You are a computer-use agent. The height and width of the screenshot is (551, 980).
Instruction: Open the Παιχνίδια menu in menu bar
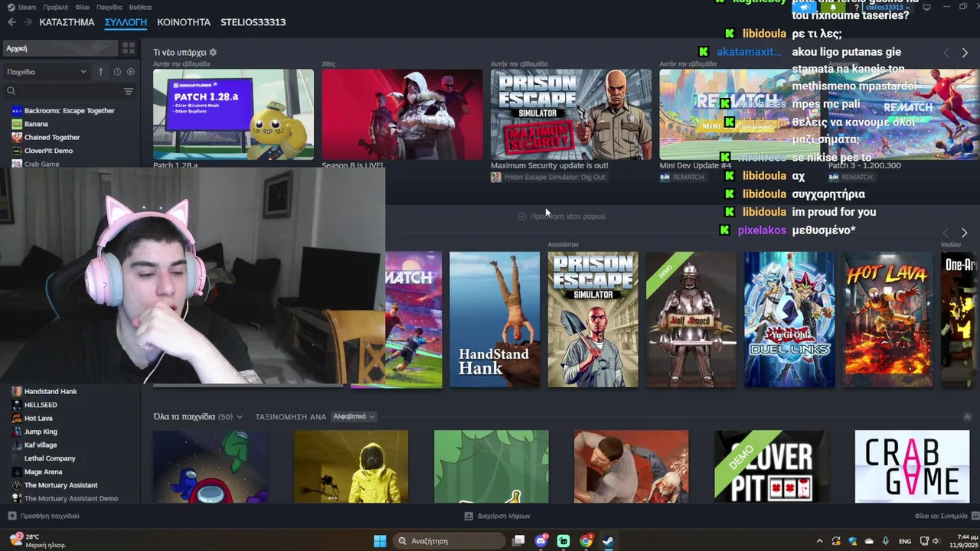[x=109, y=7]
